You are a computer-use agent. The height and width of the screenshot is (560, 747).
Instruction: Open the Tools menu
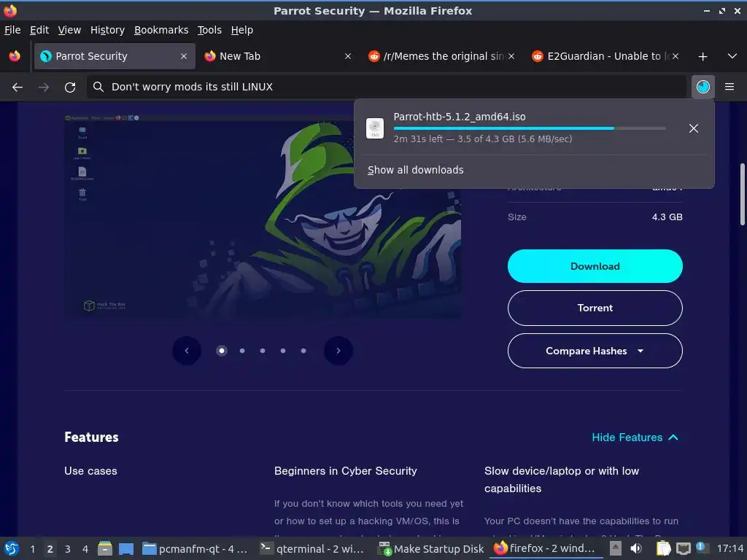[209, 30]
